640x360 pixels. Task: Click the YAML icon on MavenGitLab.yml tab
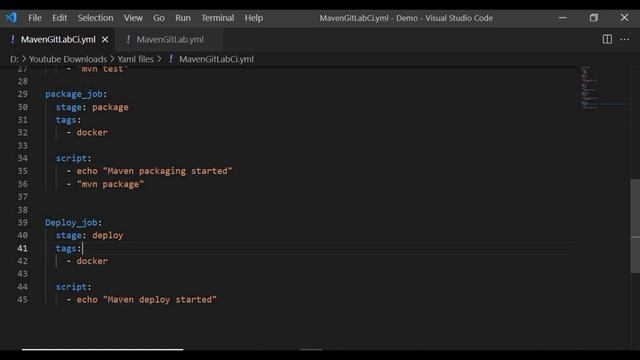[128, 39]
